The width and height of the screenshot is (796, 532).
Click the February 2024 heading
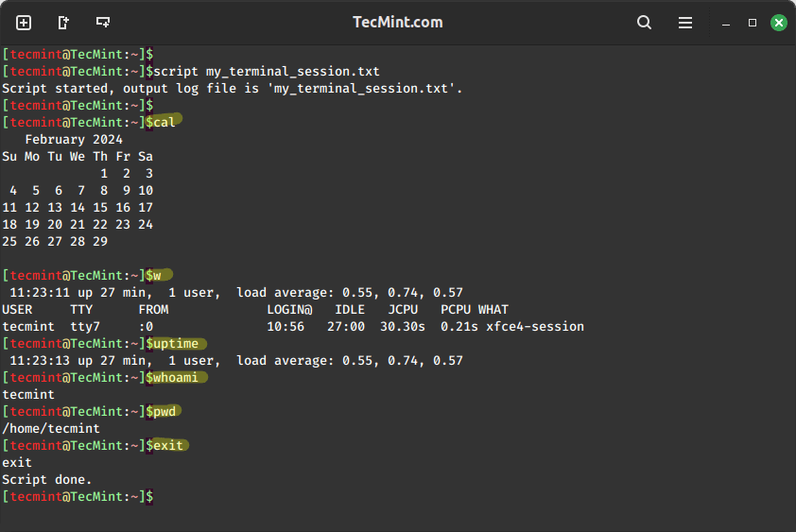click(x=74, y=139)
